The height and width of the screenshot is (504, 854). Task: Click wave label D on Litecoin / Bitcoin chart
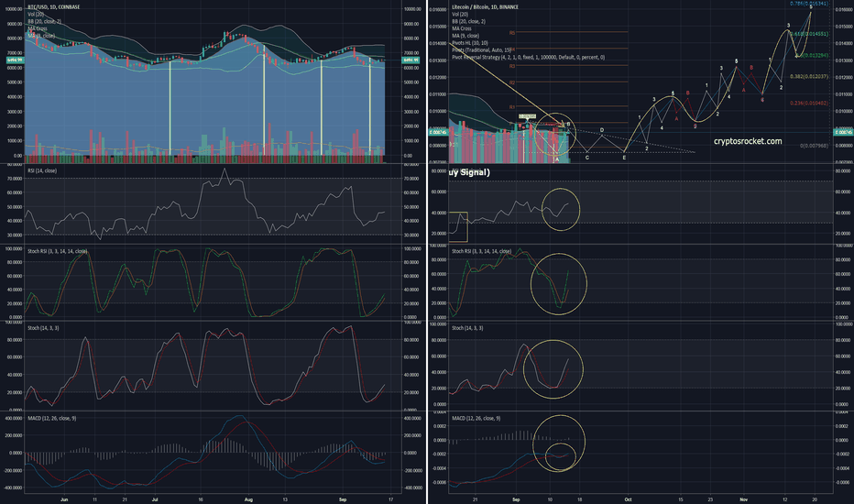(x=602, y=130)
